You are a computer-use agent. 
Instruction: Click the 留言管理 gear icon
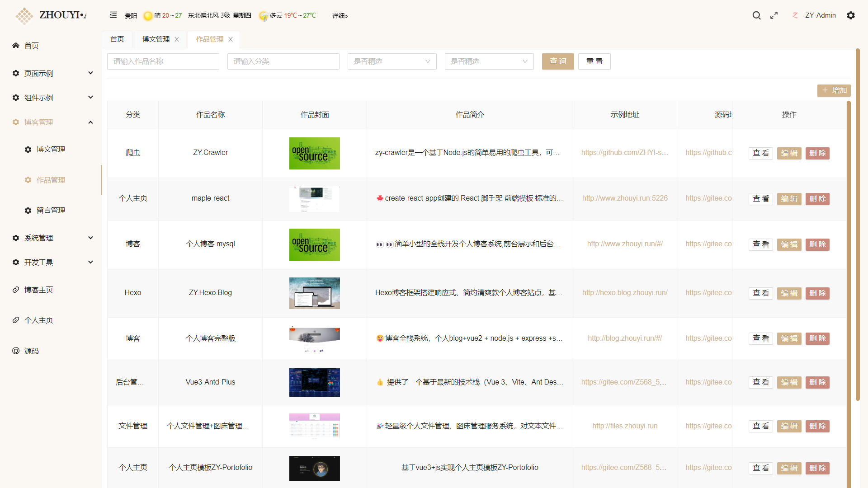[x=28, y=211]
